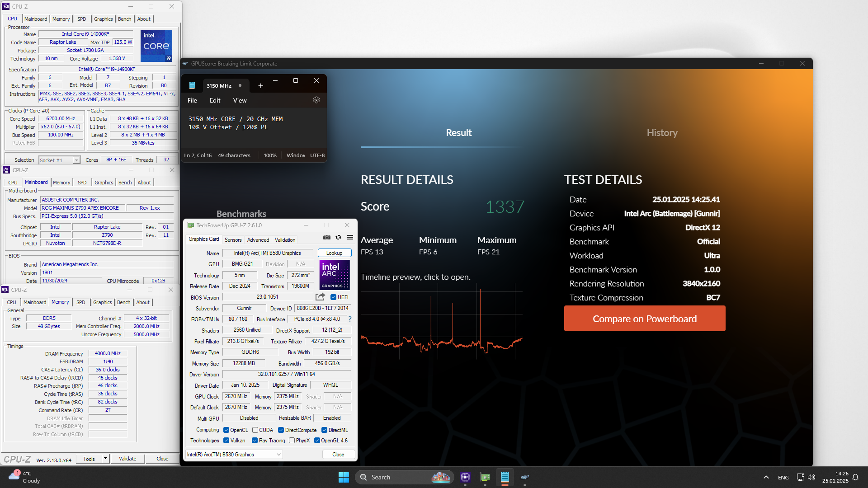Toggle the Ray Tracing checkbox

(255, 440)
